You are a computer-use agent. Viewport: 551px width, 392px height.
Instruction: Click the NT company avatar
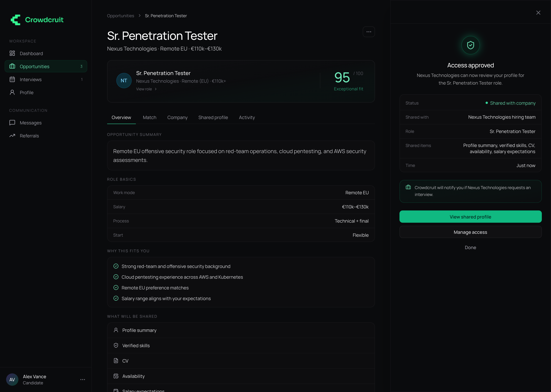pos(124,81)
